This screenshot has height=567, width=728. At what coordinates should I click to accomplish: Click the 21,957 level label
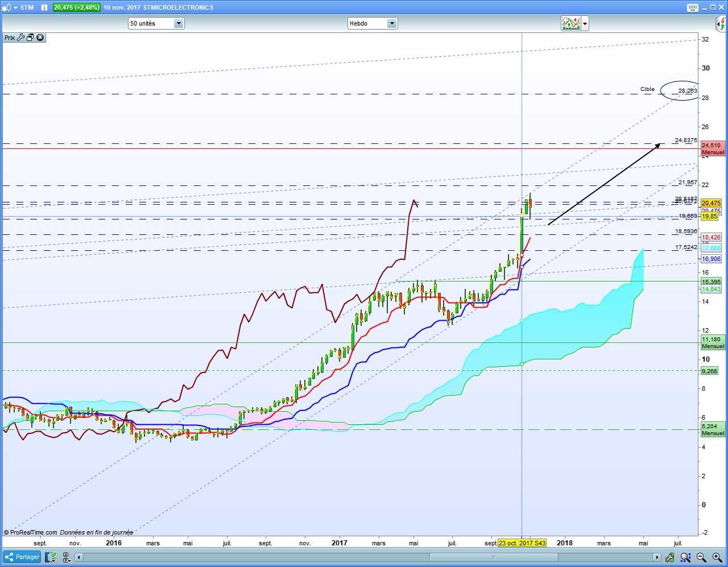pyautogui.click(x=688, y=183)
